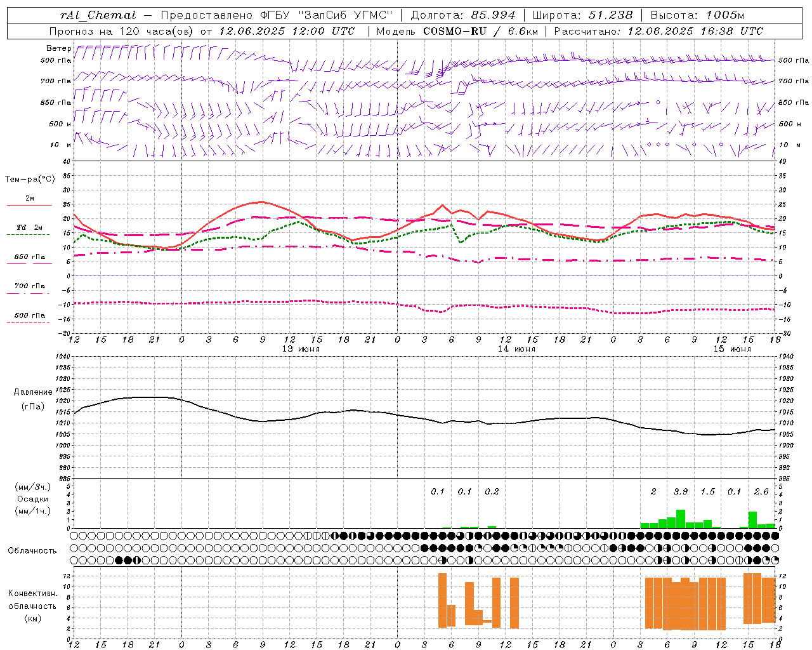
Task: Click the Давление panel title
Action: pos(33,392)
